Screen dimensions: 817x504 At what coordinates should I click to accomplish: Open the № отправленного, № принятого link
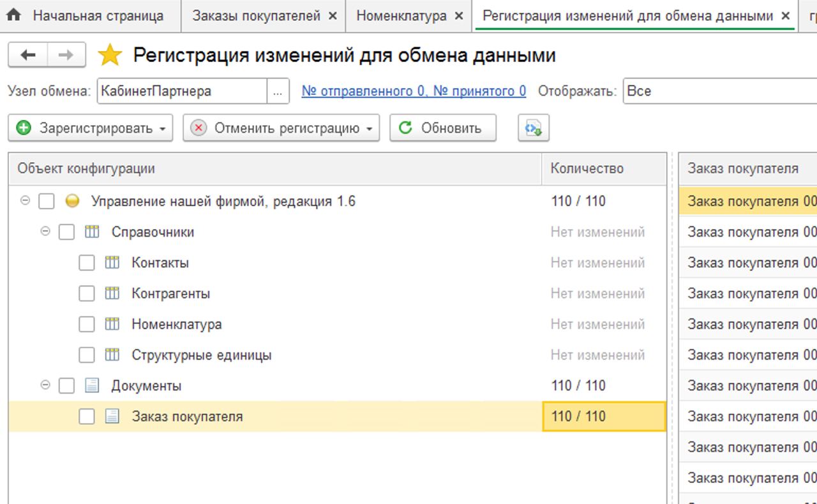coord(414,91)
